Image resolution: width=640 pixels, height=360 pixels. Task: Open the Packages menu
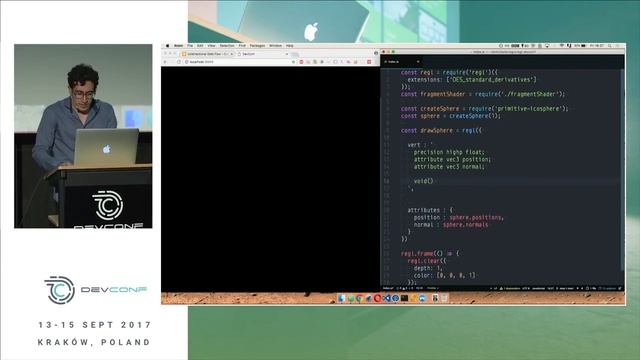[257, 46]
